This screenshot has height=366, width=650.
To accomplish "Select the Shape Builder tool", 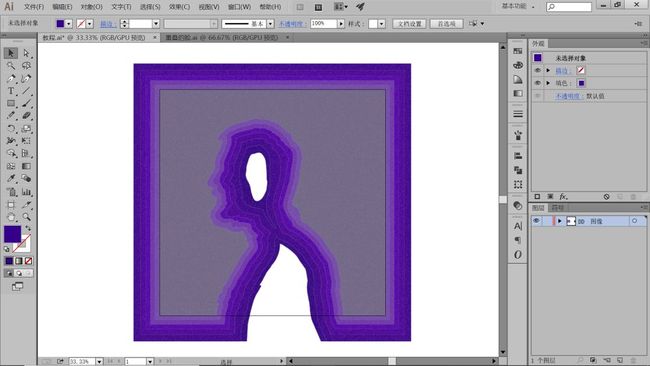I will pyautogui.click(x=11, y=153).
